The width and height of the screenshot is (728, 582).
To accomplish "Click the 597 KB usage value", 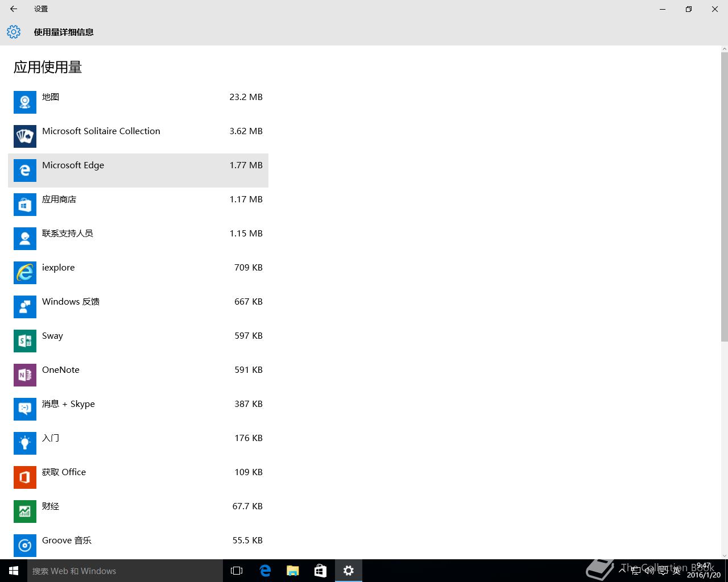I will [249, 336].
